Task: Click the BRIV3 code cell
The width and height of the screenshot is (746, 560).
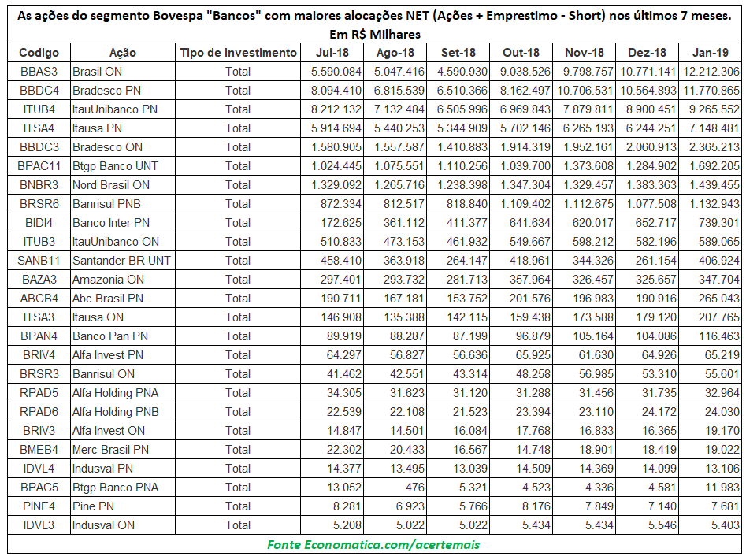Action: [x=39, y=431]
